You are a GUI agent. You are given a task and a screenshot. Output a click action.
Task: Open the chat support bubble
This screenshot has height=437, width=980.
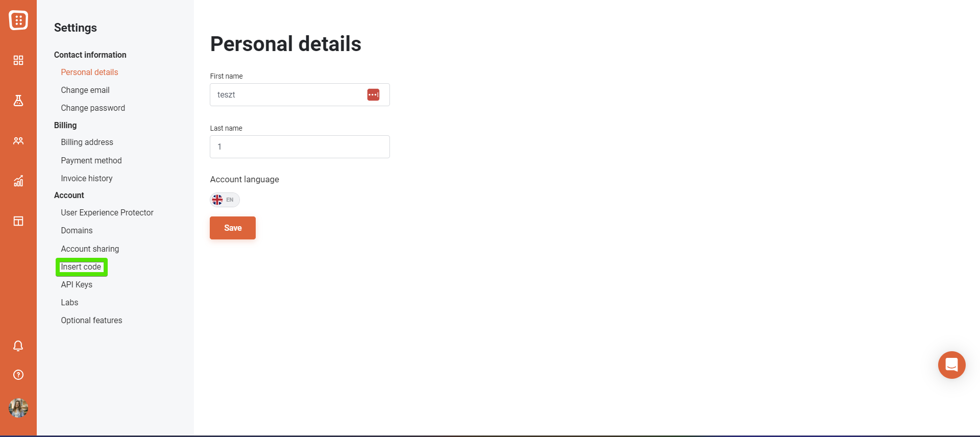pyautogui.click(x=951, y=365)
